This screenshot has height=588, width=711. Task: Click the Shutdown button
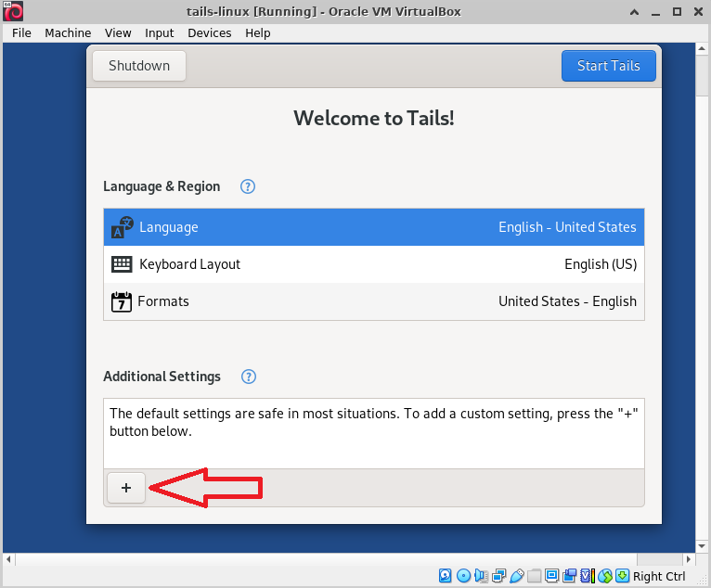tap(139, 66)
